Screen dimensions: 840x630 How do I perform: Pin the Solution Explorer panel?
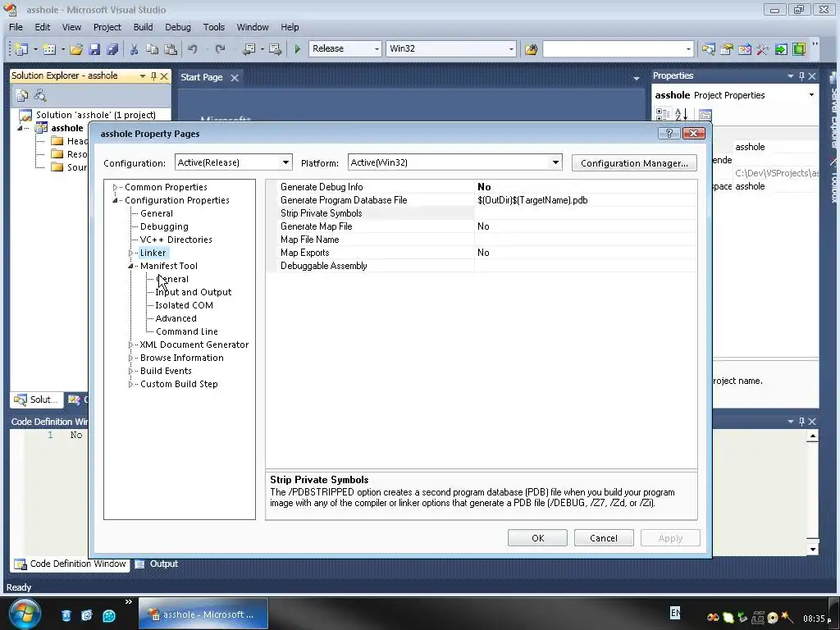[153, 76]
